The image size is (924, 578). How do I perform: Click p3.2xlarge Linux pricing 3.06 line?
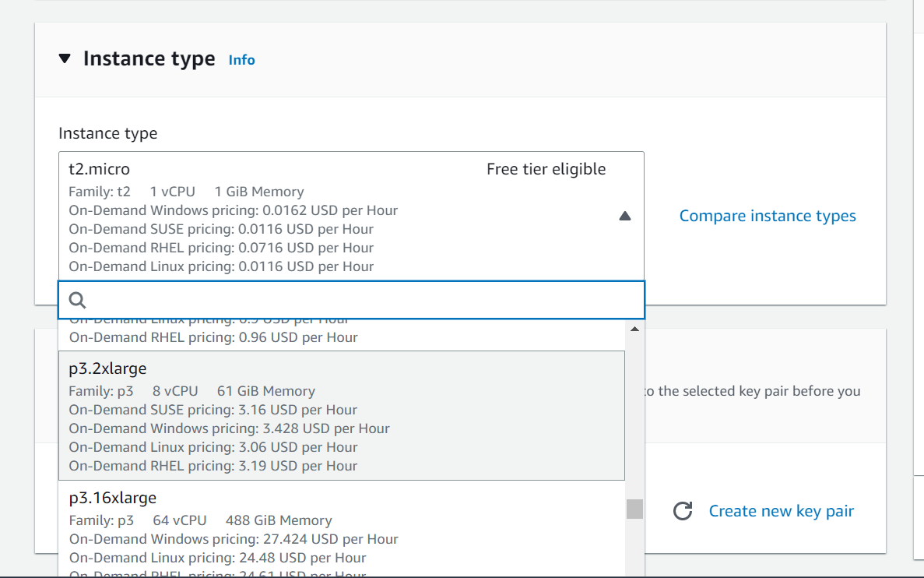pyautogui.click(x=213, y=447)
